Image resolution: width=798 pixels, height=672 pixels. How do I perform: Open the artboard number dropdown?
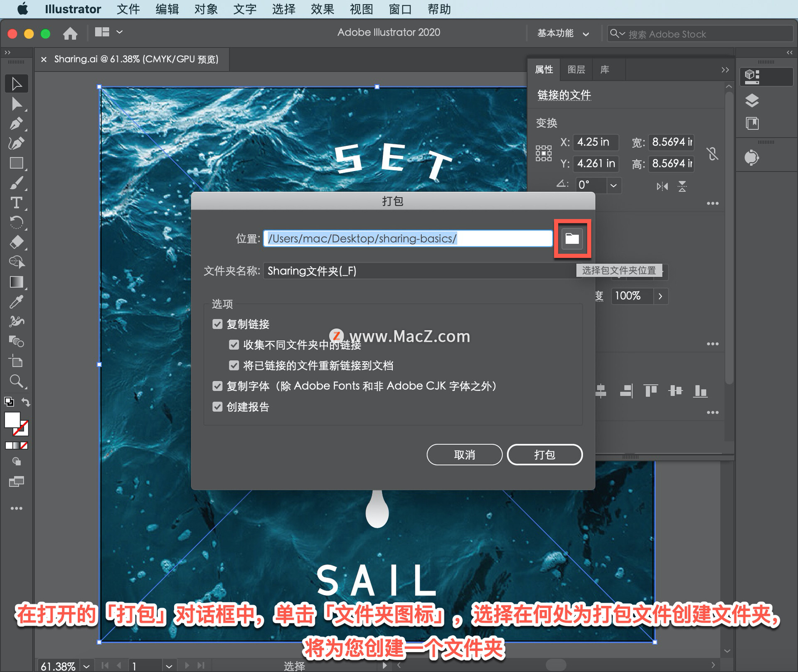169,666
